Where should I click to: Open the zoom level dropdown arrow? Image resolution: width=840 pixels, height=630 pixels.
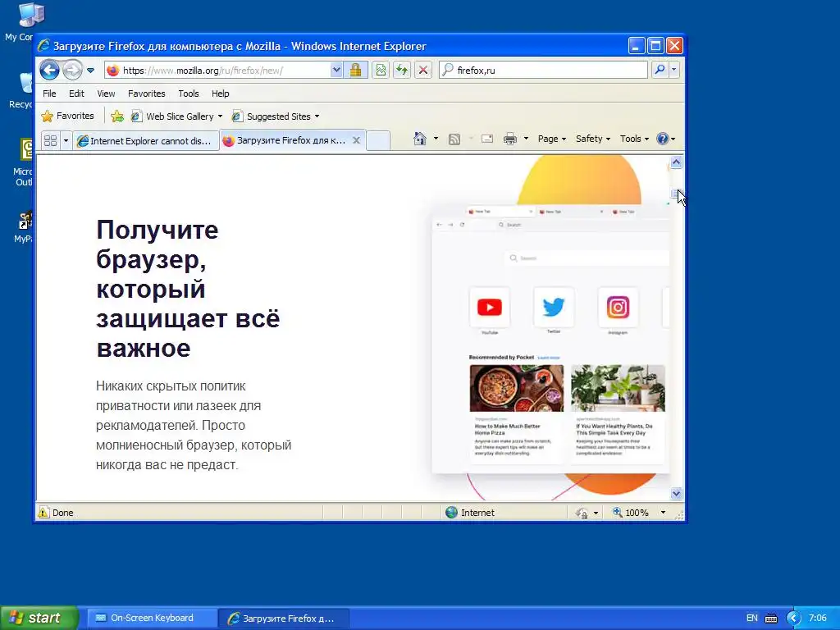click(x=663, y=513)
